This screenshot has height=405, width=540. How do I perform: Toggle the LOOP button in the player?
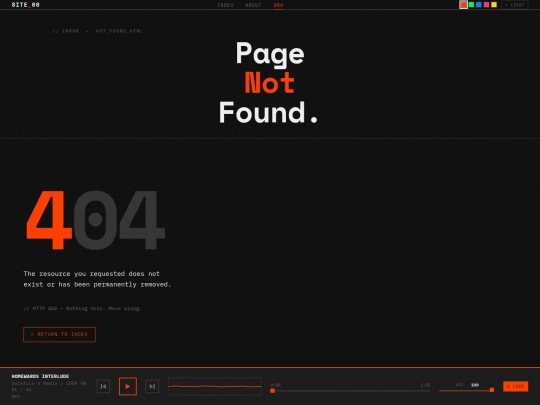point(516,386)
